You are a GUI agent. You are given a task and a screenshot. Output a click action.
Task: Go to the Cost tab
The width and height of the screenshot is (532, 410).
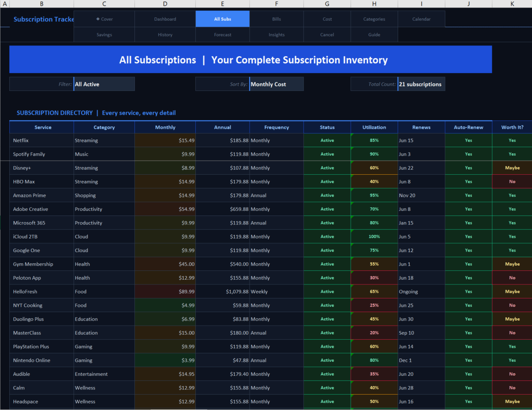pos(327,19)
